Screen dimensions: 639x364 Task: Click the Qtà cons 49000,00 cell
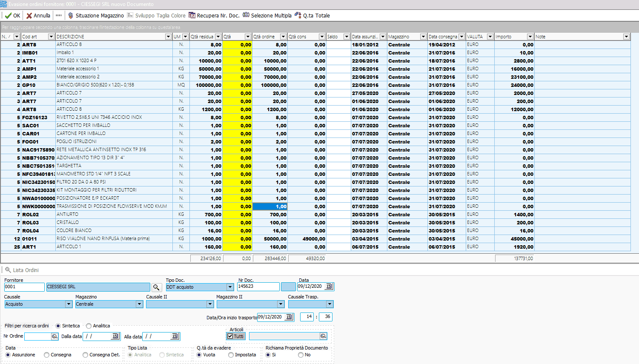(307, 239)
